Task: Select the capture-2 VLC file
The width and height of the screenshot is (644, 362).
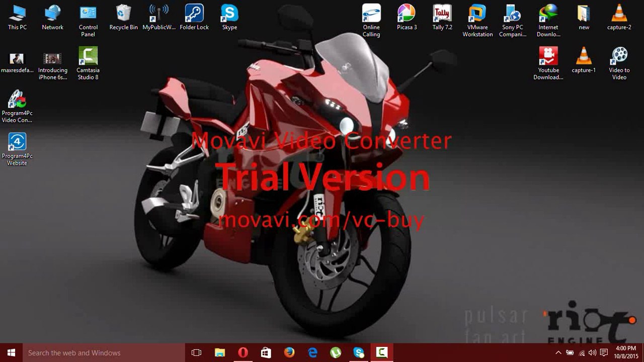Action: (619, 18)
